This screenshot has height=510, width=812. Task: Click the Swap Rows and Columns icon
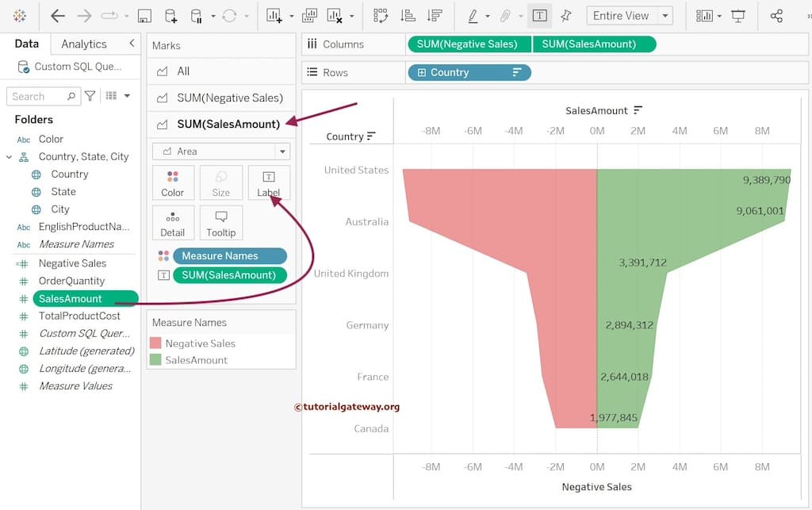click(x=381, y=14)
